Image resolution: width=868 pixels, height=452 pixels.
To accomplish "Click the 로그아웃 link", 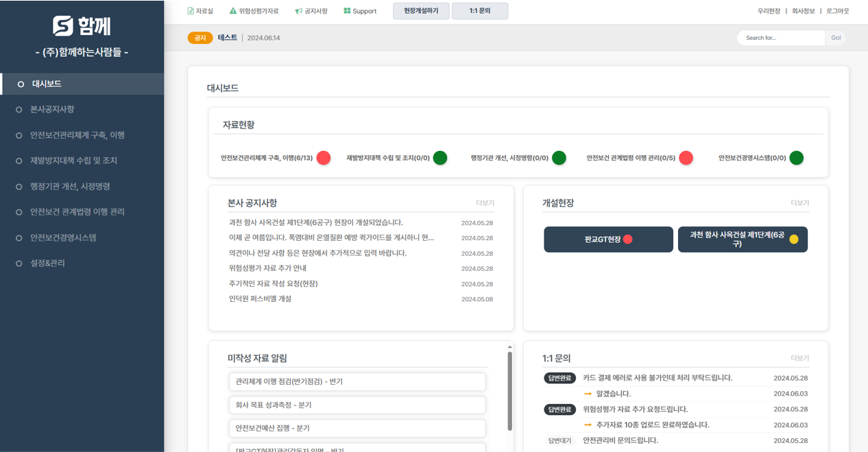I will [837, 11].
